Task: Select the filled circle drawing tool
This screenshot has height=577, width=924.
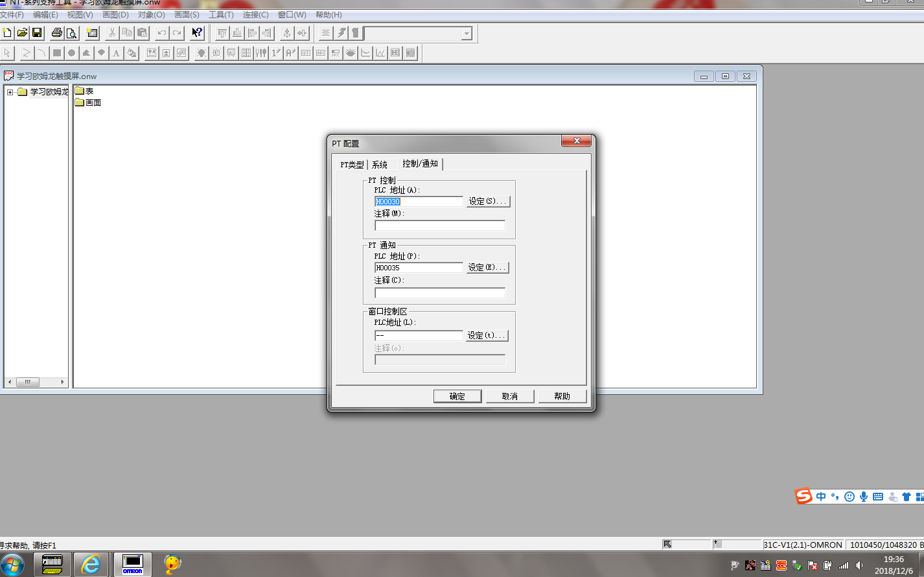Action: [72, 53]
